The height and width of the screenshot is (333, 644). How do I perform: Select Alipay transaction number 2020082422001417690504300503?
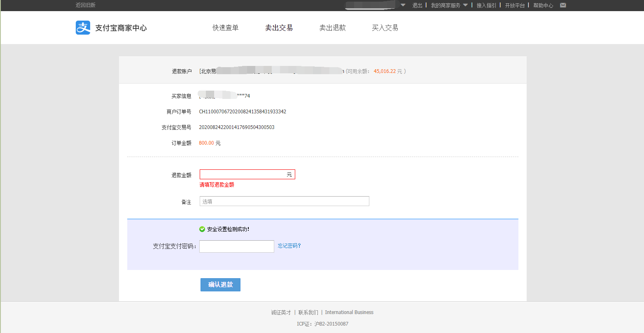coord(237,127)
